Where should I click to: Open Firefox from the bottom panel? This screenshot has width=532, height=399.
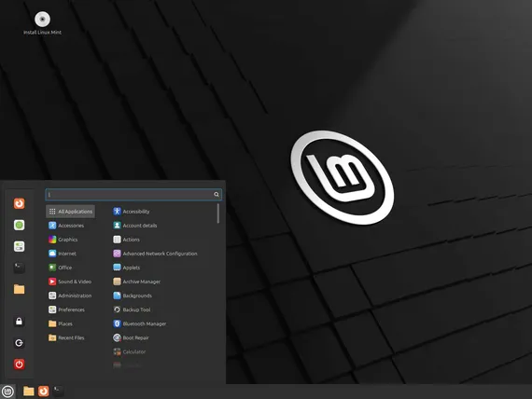pos(44,392)
